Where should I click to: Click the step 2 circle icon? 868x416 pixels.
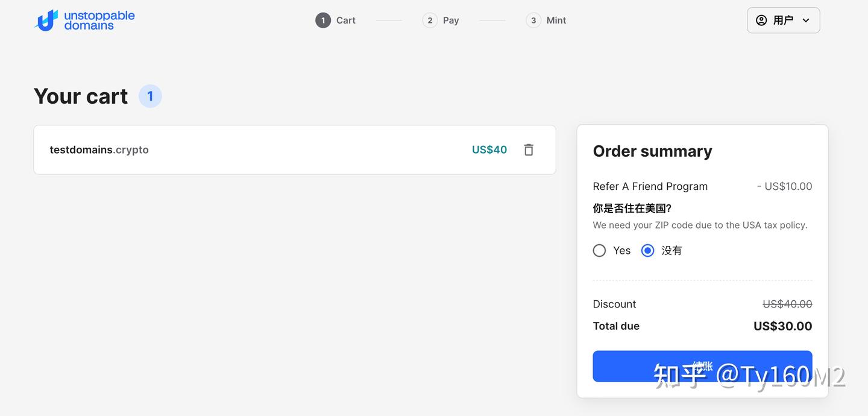click(x=430, y=20)
